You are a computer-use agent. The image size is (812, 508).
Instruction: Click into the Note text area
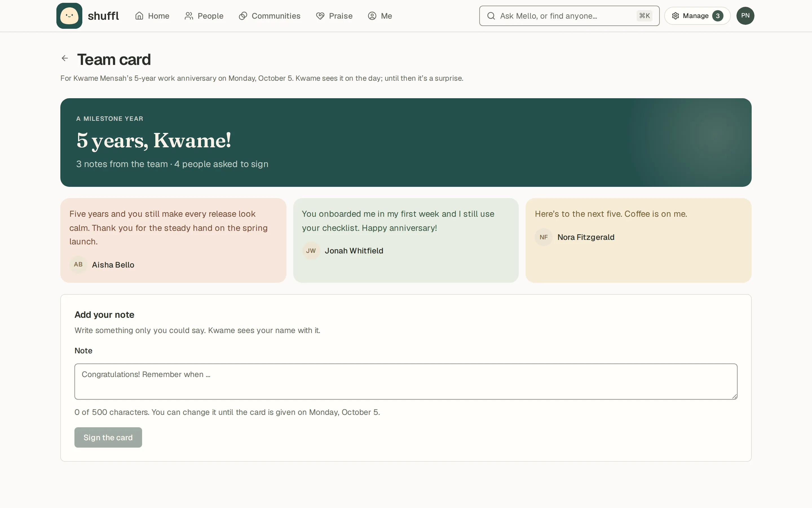tap(406, 381)
